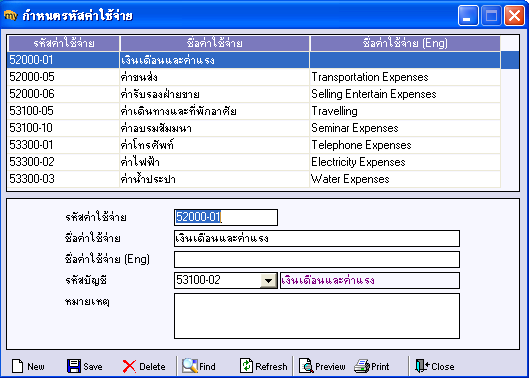Click the ค่าน้ำประปา name cell

[x=215, y=179]
